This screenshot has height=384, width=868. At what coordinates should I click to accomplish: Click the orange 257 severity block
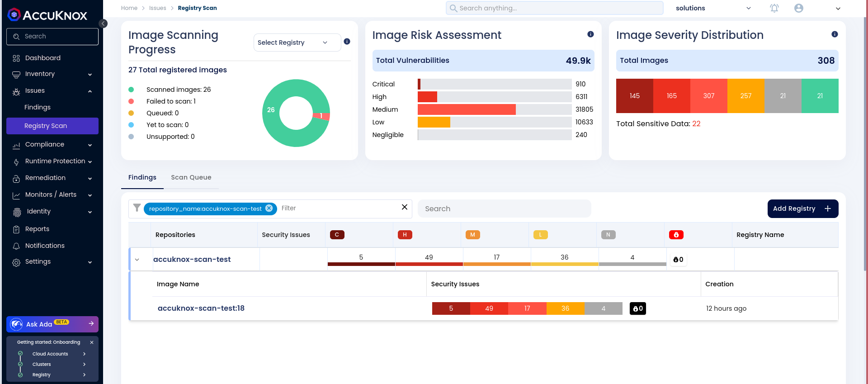pos(746,96)
